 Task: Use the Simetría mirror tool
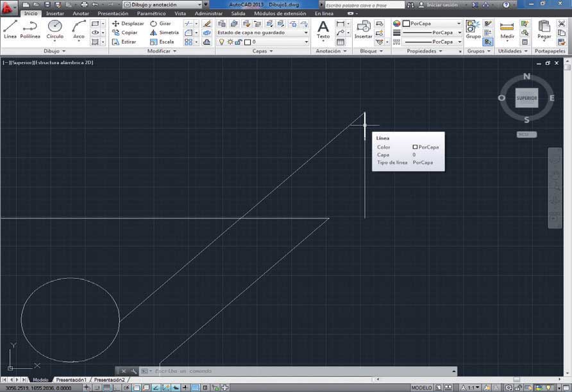click(x=165, y=33)
